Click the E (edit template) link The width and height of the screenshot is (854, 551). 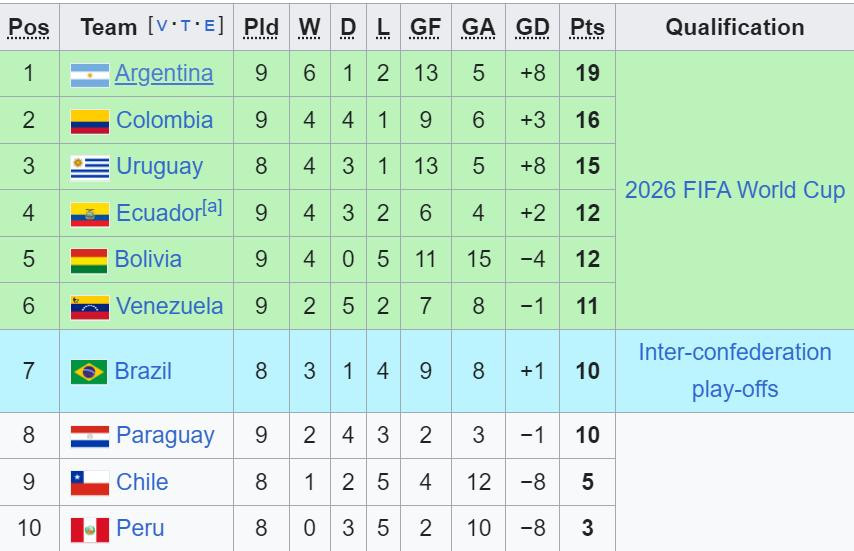209,26
